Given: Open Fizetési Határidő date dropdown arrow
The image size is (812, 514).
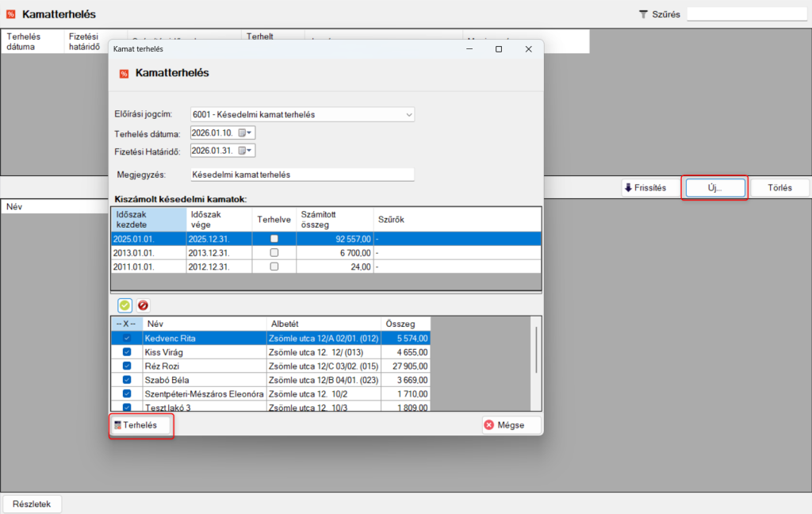Looking at the screenshot, I should tap(251, 151).
